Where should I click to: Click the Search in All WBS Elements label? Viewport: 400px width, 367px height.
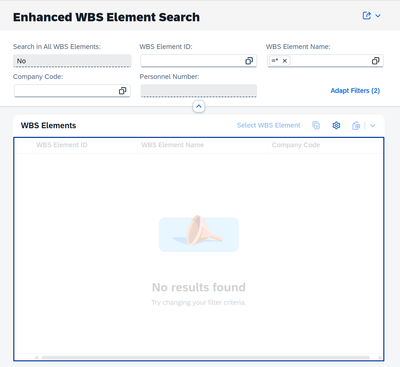coord(57,47)
